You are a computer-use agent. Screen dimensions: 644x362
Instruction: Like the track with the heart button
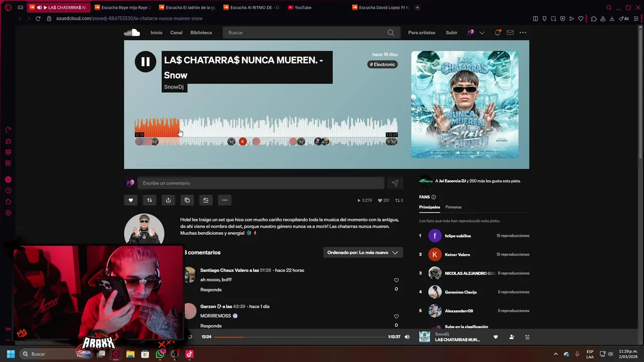click(131, 200)
